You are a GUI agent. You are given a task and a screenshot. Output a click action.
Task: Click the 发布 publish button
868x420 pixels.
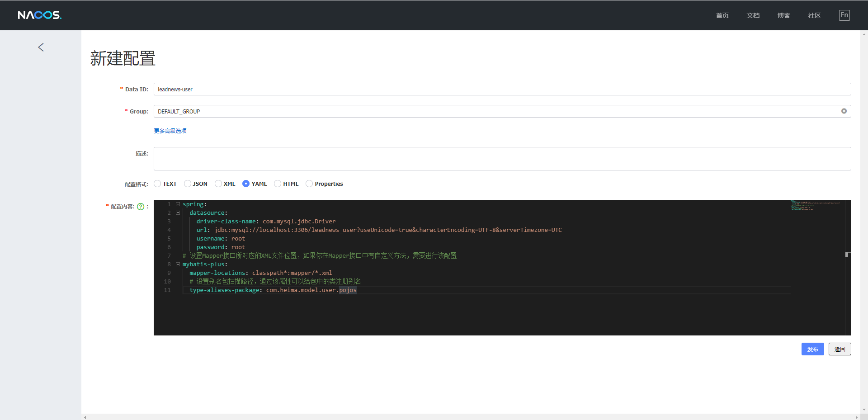812,349
